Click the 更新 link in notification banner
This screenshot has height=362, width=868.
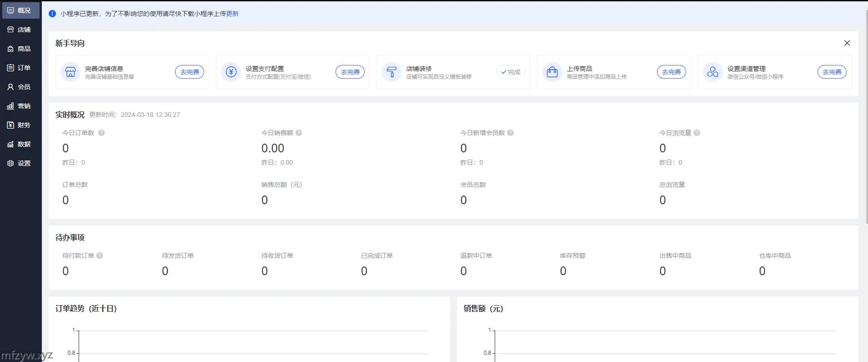pyautogui.click(x=232, y=14)
